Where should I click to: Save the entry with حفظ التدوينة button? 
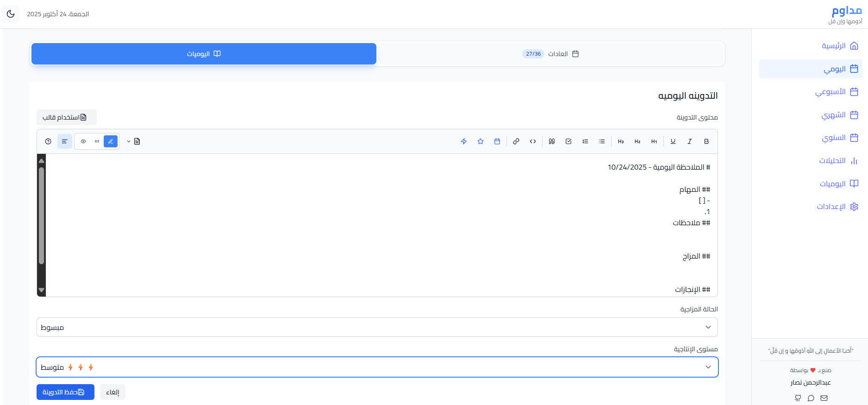click(65, 392)
